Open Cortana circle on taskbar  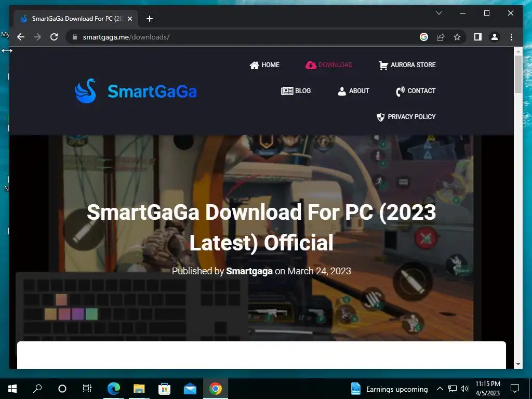(62, 389)
